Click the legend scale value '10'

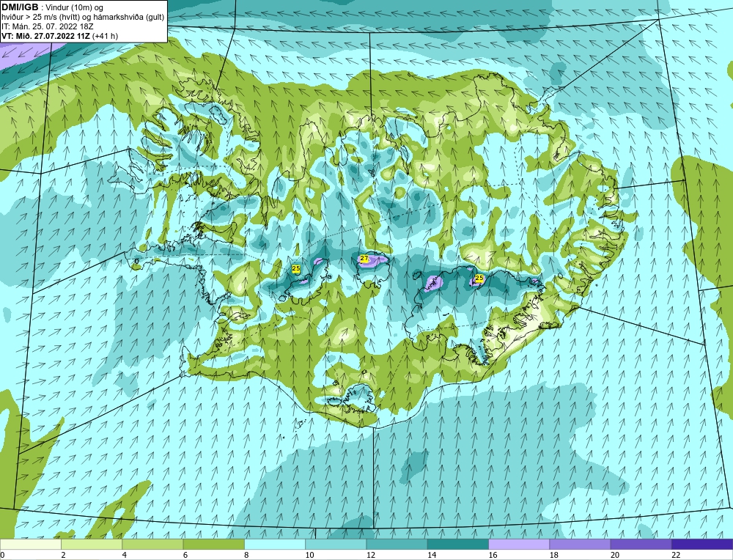[309, 555]
